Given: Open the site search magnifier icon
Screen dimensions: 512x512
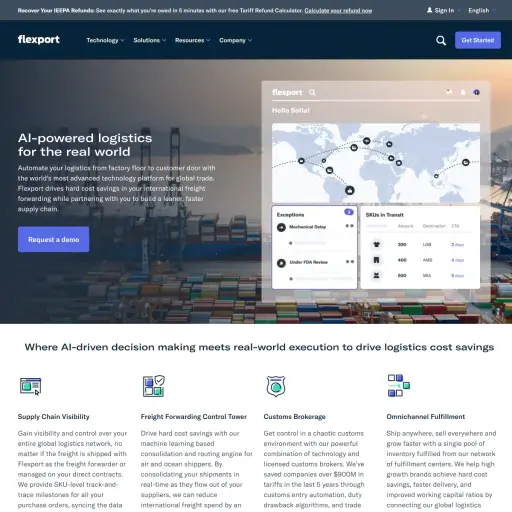Looking at the screenshot, I should (441, 40).
